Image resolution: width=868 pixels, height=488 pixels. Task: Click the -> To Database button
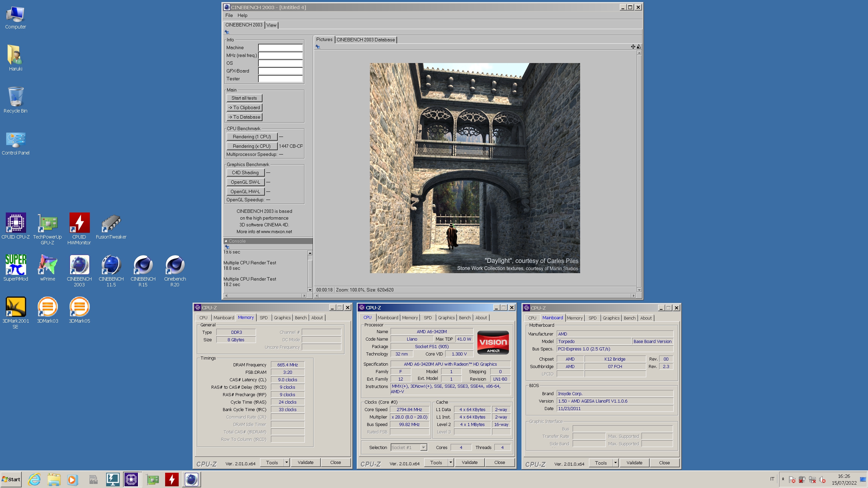(244, 117)
